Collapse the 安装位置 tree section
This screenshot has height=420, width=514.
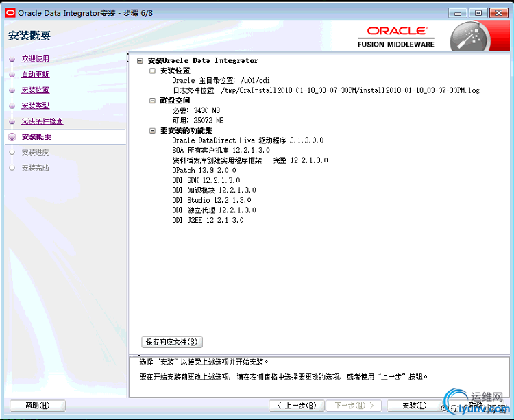[x=152, y=71]
